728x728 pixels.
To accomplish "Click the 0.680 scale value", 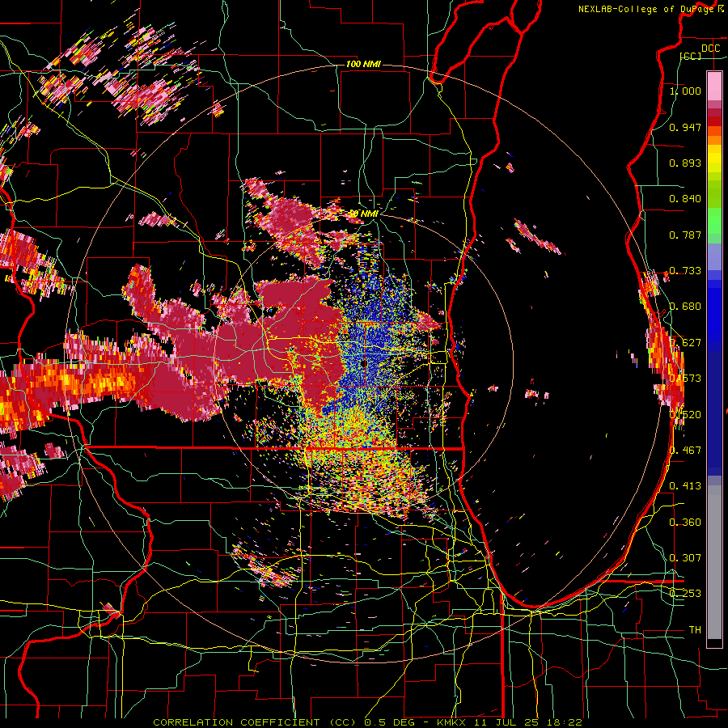I will pyautogui.click(x=685, y=307).
